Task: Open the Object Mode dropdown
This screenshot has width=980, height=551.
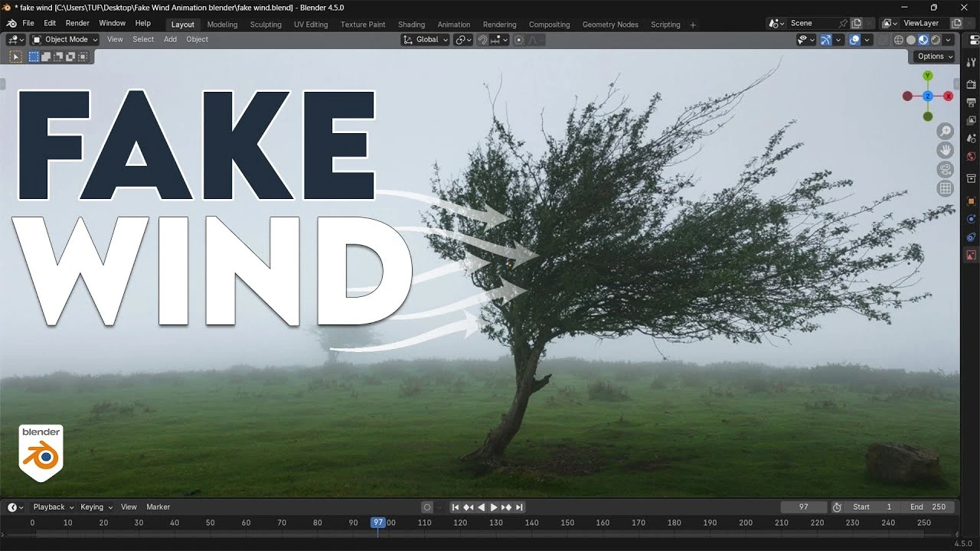Action: (65, 40)
